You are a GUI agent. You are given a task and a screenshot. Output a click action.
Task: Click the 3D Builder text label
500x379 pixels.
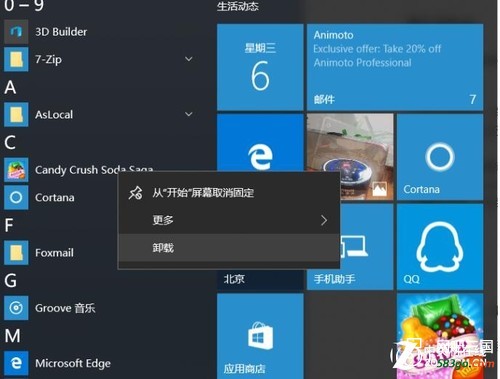click(61, 32)
